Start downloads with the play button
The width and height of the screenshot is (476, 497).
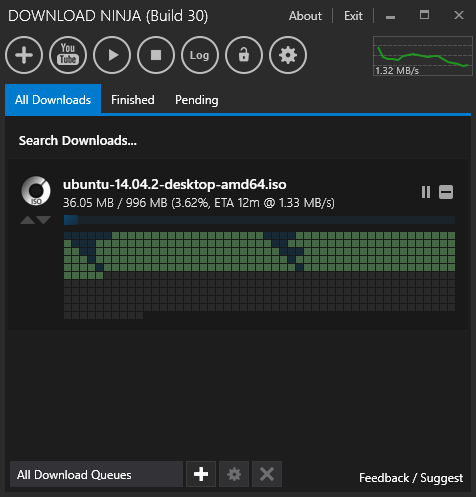112,55
